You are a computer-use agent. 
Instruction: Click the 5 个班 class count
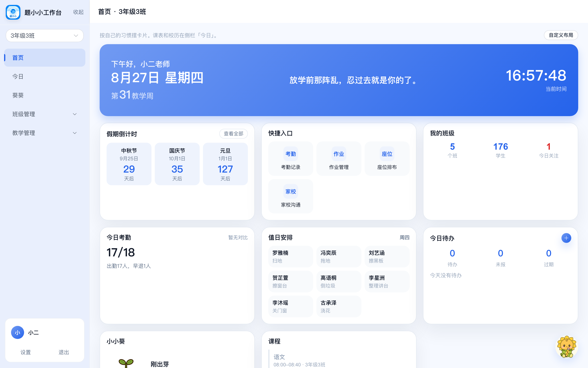[x=452, y=150]
